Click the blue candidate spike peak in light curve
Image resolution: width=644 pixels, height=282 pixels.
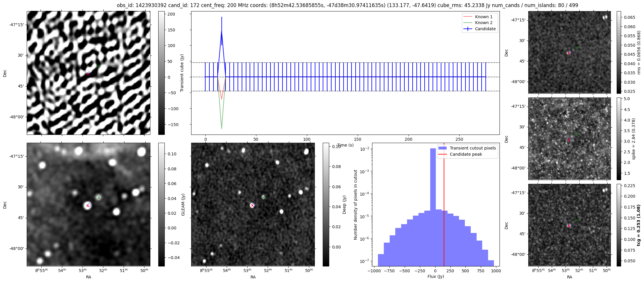[x=222, y=31]
